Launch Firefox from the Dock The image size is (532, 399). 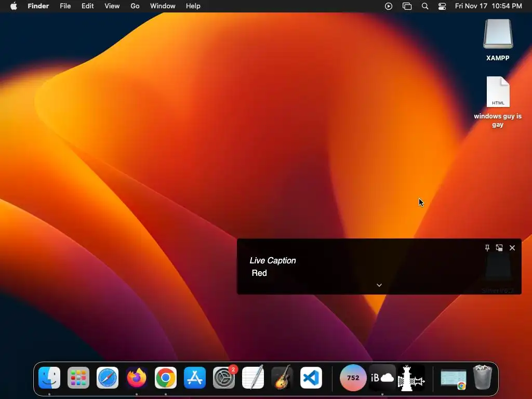(137, 378)
